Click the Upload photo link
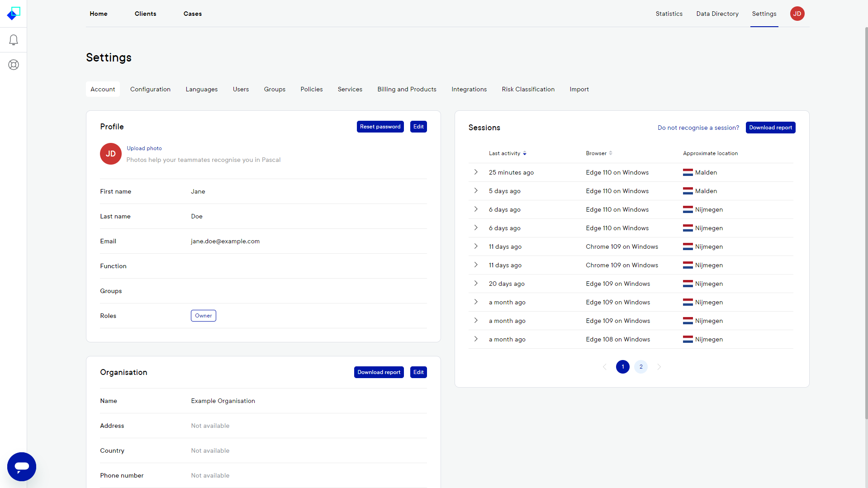Screen dimensions: 868x488 [144, 148]
